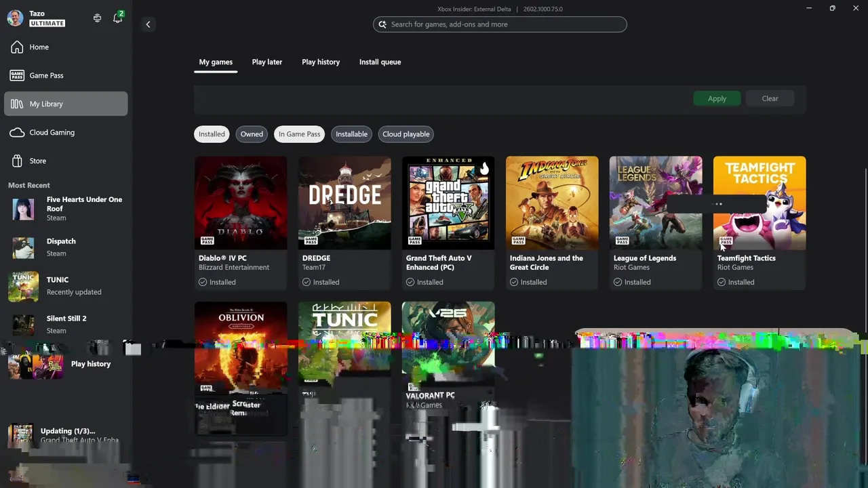
Task: Search for games input field
Action: click(x=500, y=24)
